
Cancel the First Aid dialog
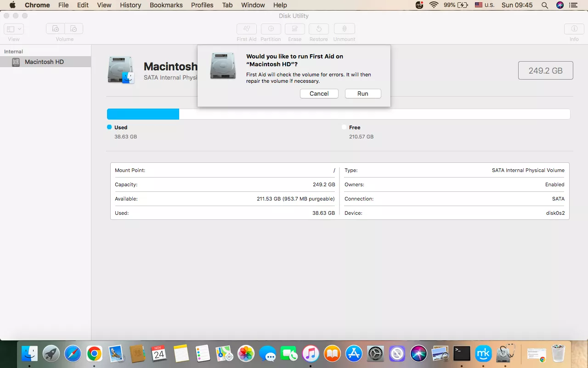tap(319, 93)
